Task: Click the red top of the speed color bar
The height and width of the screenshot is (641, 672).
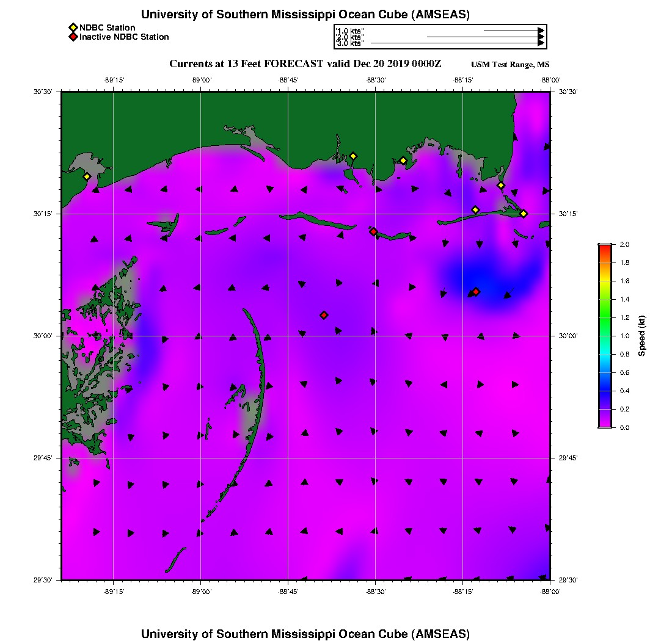Action: 604,247
